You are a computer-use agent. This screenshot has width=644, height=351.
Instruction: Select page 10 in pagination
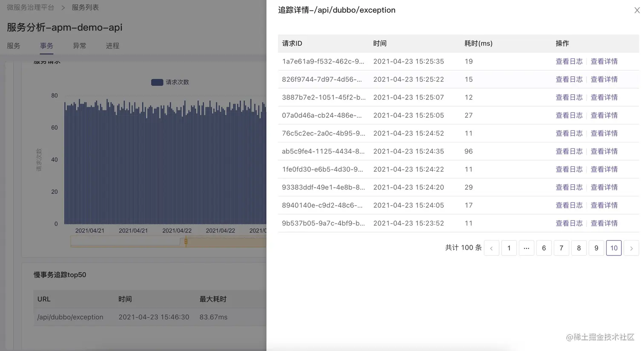pos(614,248)
